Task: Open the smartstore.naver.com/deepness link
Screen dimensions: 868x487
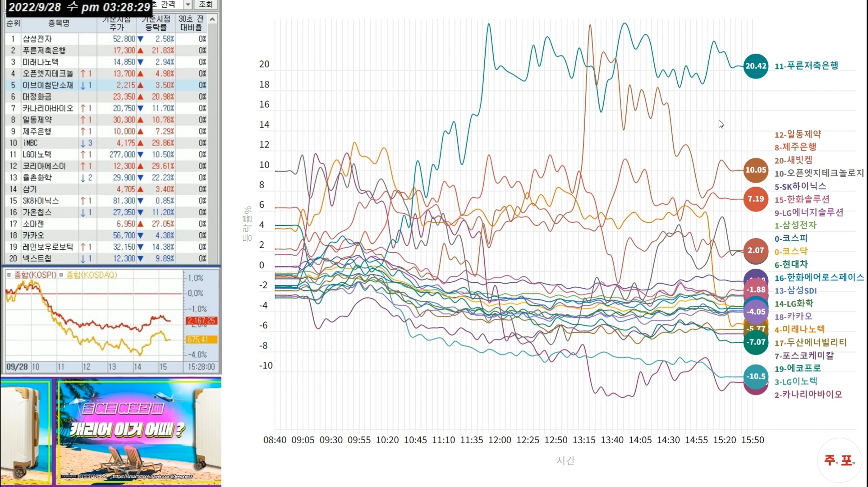Action: pos(152,476)
